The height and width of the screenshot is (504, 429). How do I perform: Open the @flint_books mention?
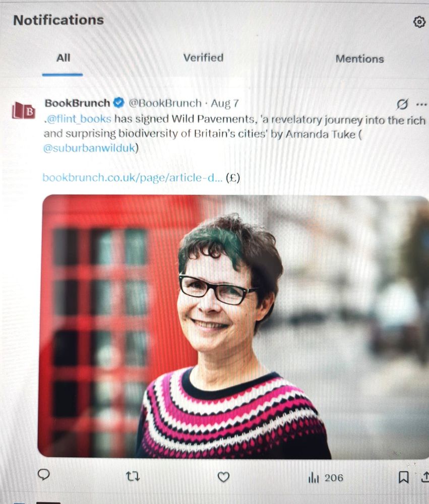(x=79, y=118)
